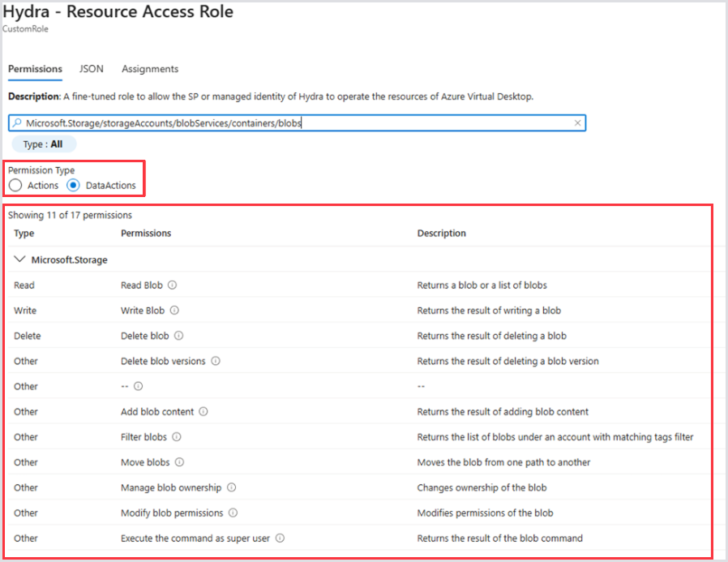The width and height of the screenshot is (728, 562).
Task: Open info for Execute the command as super user
Action: (280, 538)
